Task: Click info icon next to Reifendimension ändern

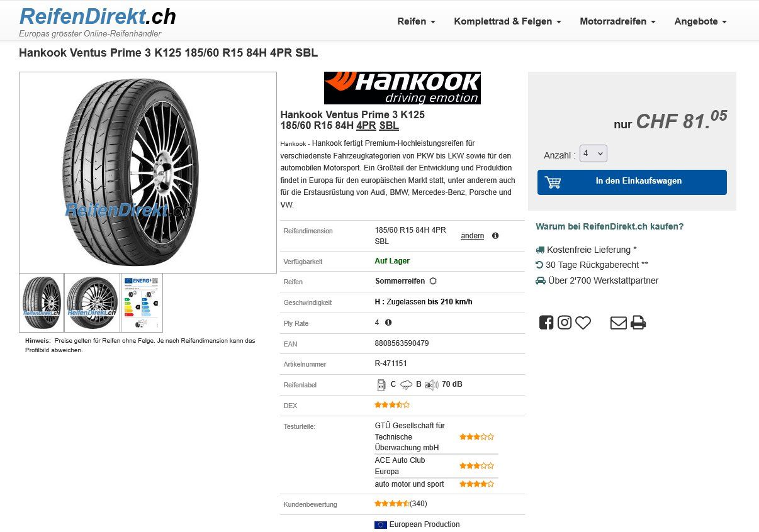Action: point(495,236)
